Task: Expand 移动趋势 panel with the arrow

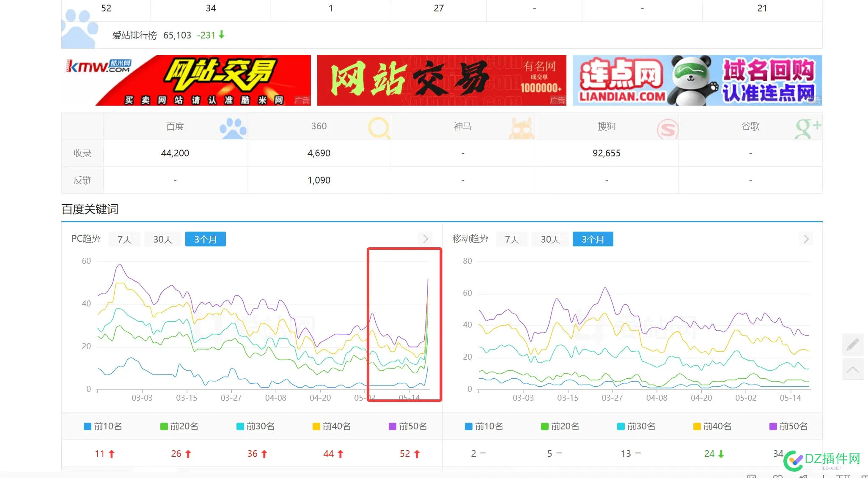Action: point(806,239)
